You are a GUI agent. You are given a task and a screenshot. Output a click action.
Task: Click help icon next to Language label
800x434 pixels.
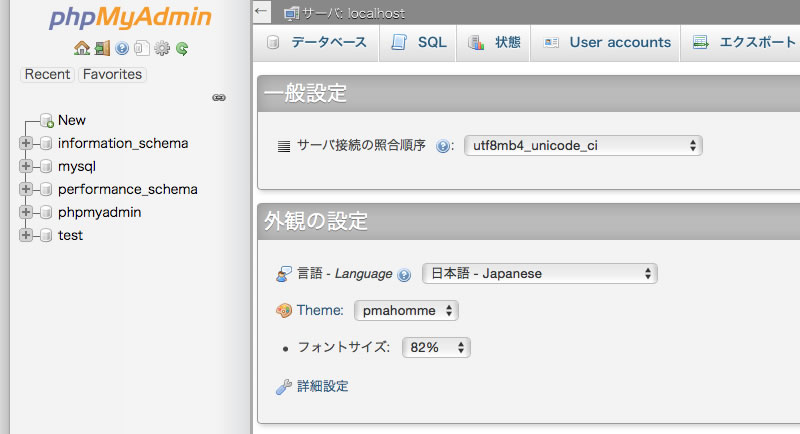404,275
